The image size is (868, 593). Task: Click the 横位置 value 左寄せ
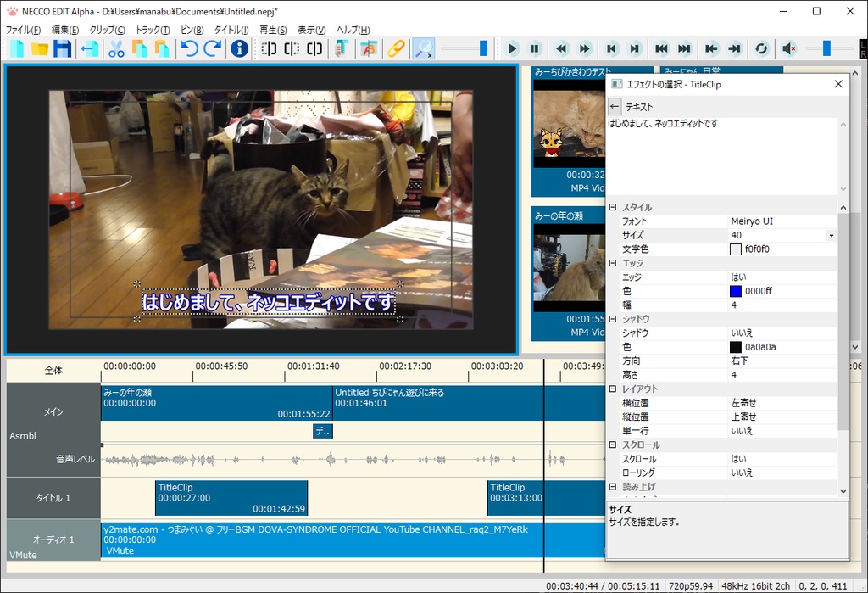743,403
